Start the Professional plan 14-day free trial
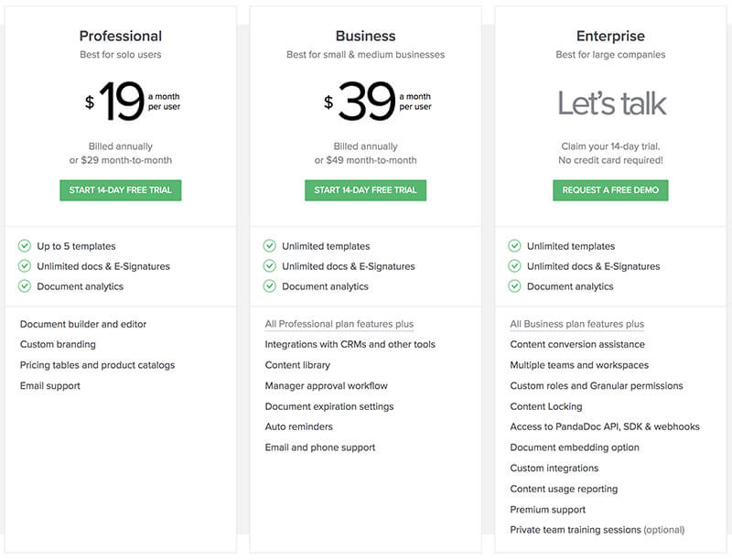This screenshot has height=560, width=732. [x=121, y=190]
